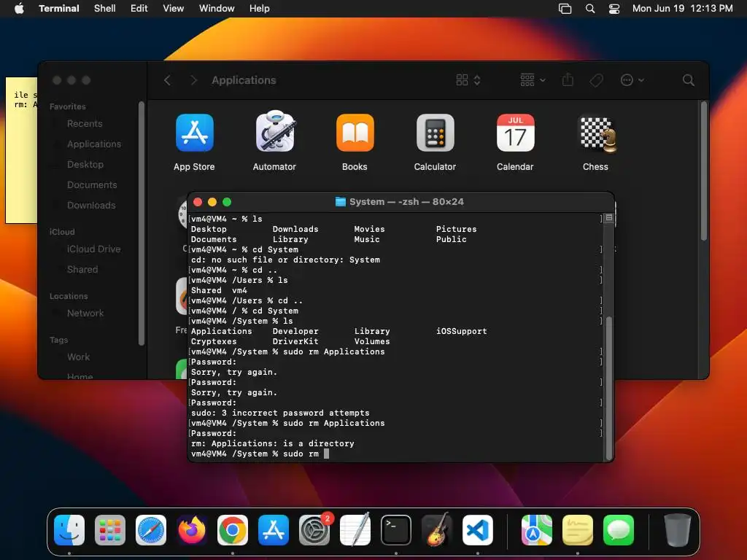Open Trash from the Dock
Viewport: 747px width, 560px height.
[678, 530]
